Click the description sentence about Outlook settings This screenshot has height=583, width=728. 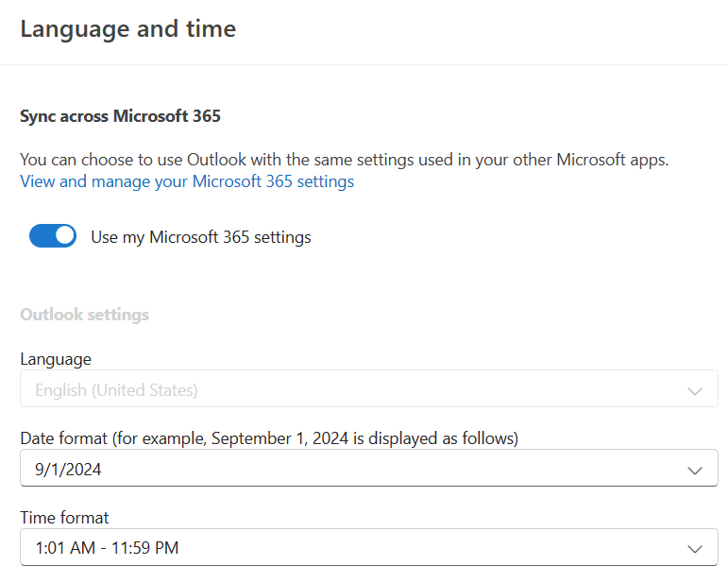[344, 160]
